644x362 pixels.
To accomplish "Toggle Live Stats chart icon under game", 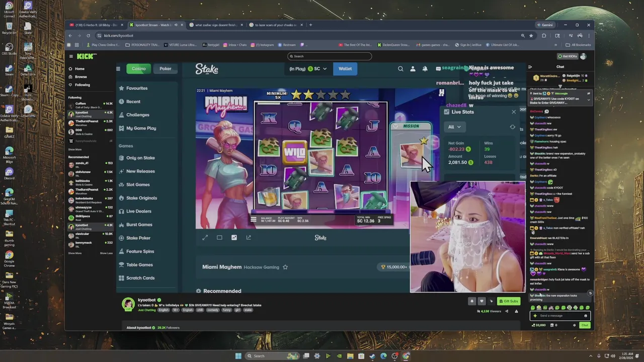I will click(234, 237).
